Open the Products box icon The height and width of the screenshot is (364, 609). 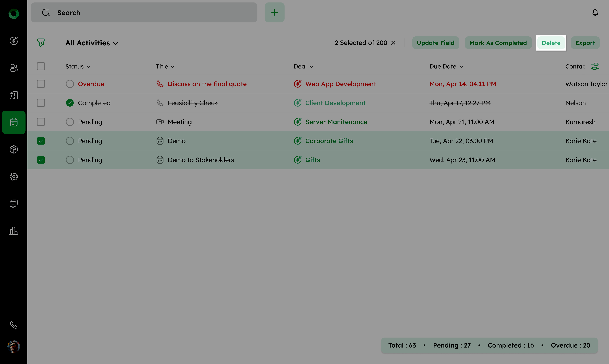pos(14,149)
